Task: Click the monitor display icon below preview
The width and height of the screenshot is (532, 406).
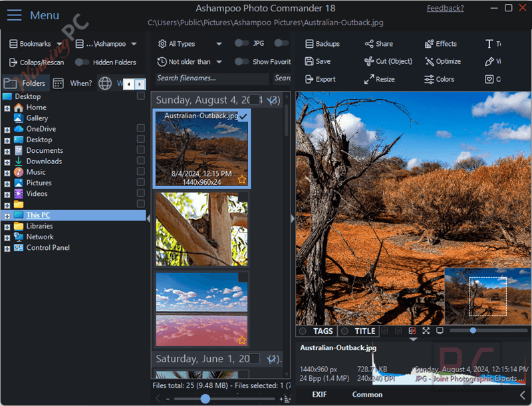Action: pos(440,331)
